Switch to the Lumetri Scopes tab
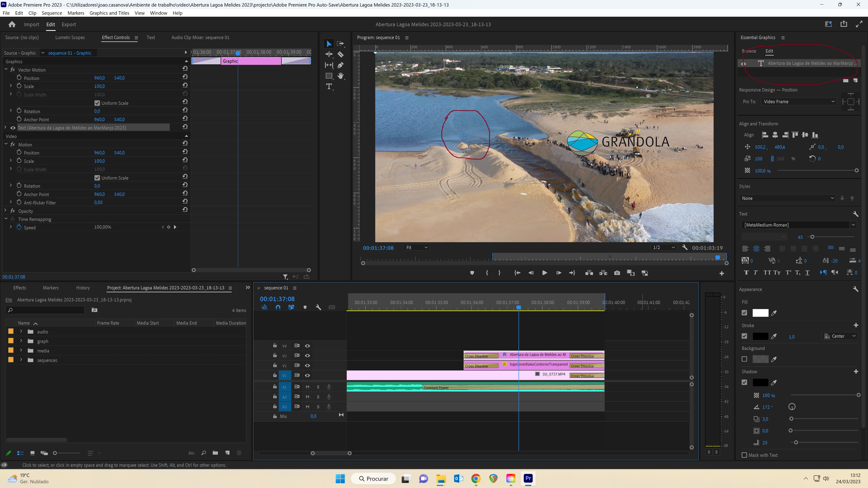The height and width of the screenshot is (488, 868). [x=70, y=37]
